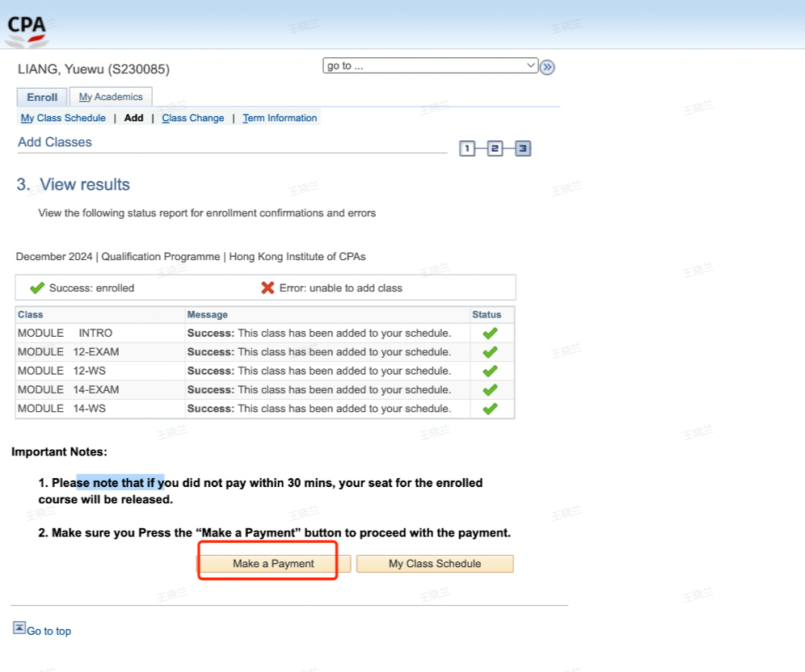Click the CPA logo
Image resolution: width=805 pixels, height=672 pixels.
(x=27, y=29)
